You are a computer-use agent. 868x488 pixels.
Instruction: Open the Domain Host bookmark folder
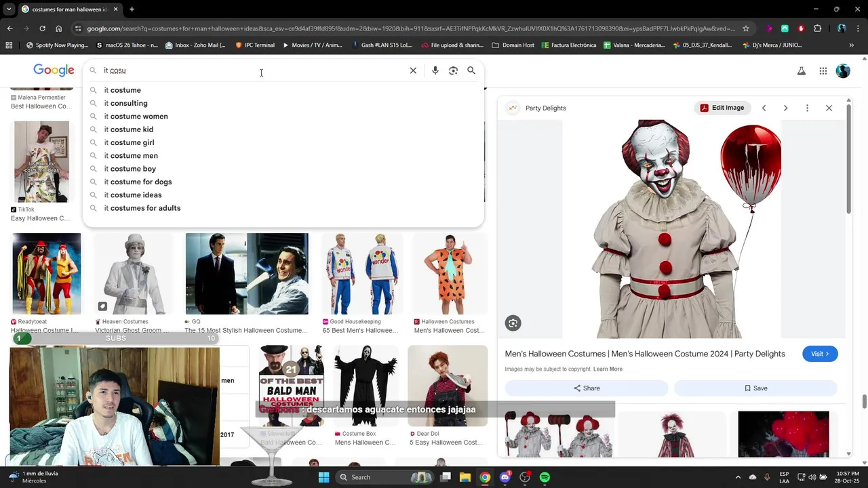(513, 45)
